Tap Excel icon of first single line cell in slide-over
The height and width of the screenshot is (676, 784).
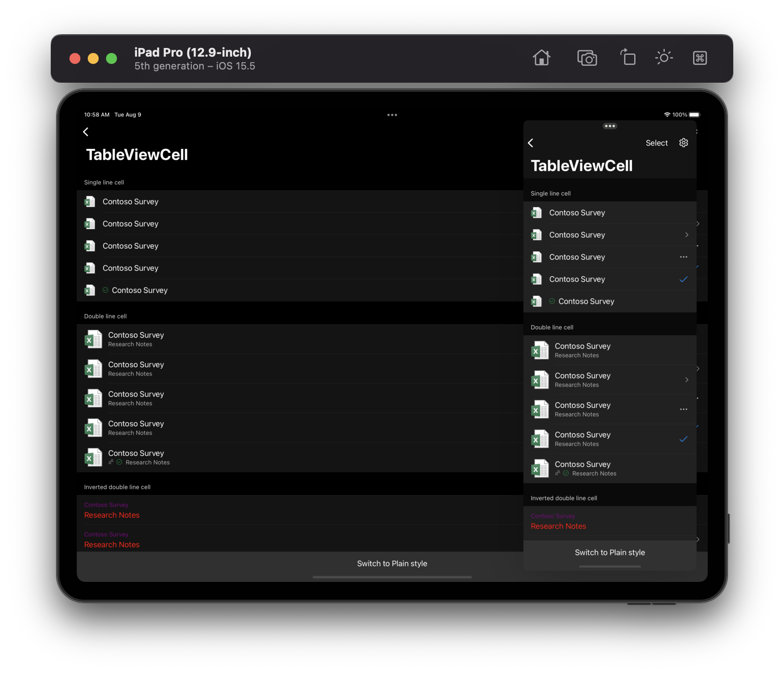537,213
